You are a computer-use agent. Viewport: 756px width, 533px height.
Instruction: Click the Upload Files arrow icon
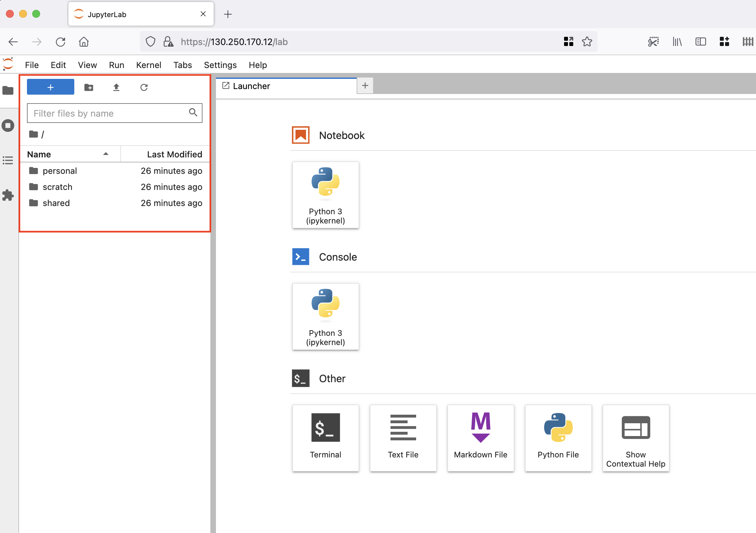[x=116, y=87]
